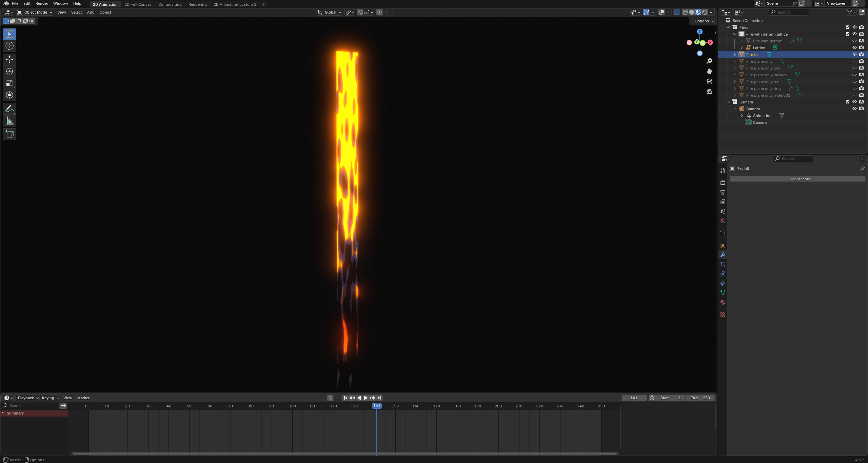The width and height of the screenshot is (868, 463).
Task: Open the Particles properties tab
Action: click(723, 264)
